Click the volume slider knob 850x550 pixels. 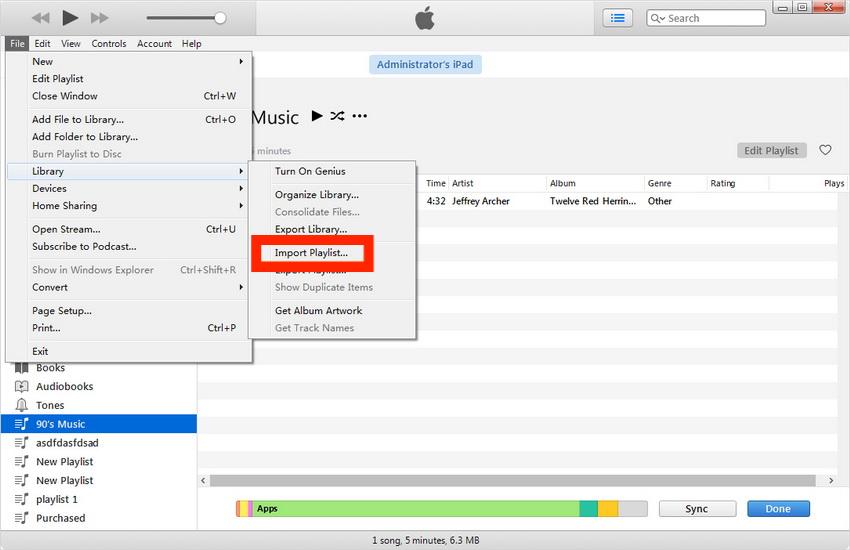[x=220, y=18]
